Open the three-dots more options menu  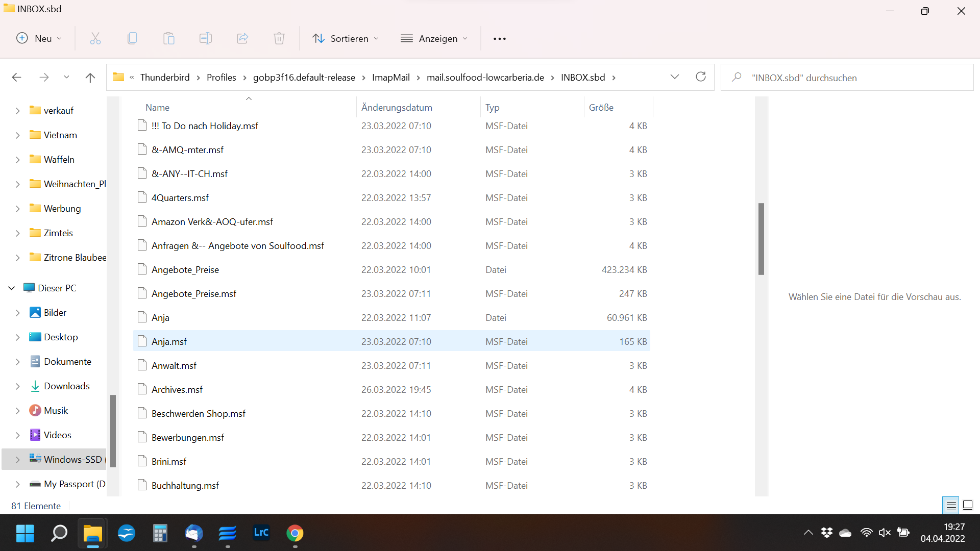(x=500, y=38)
